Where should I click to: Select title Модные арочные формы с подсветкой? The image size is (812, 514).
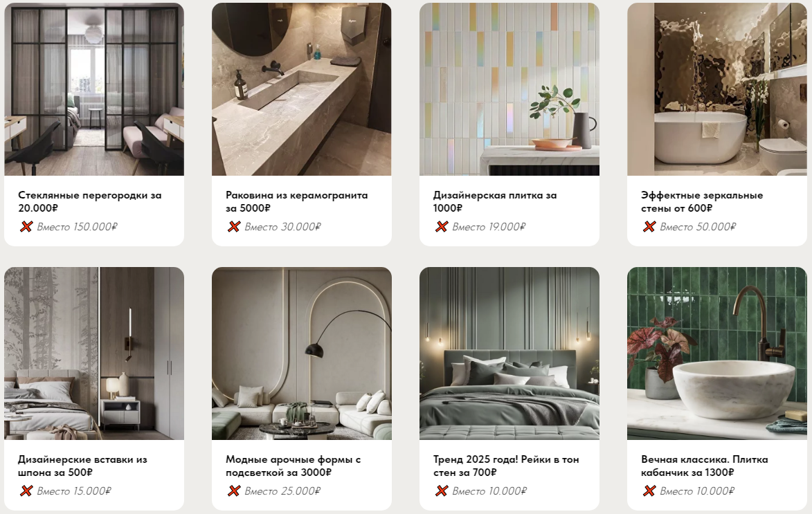point(293,466)
